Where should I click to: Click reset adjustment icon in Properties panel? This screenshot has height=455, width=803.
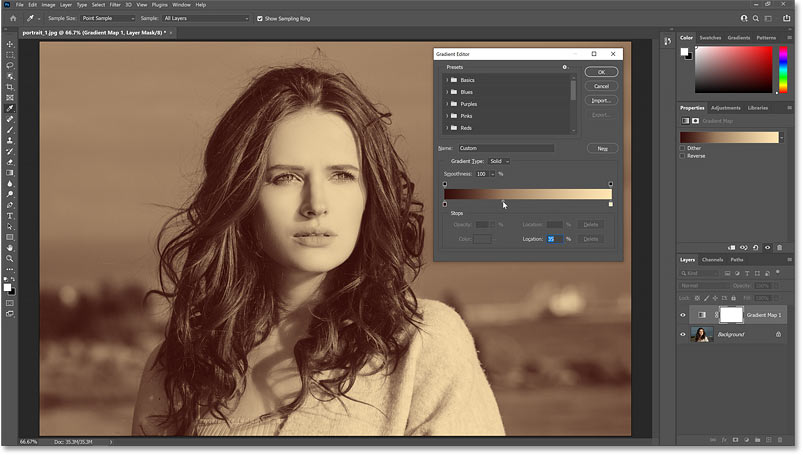pos(755,247)
